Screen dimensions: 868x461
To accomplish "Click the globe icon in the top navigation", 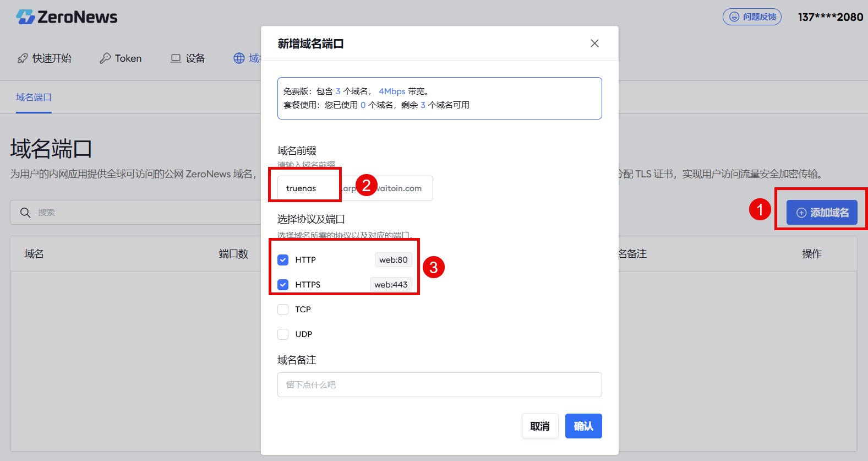I will click(x=239, y=58).
